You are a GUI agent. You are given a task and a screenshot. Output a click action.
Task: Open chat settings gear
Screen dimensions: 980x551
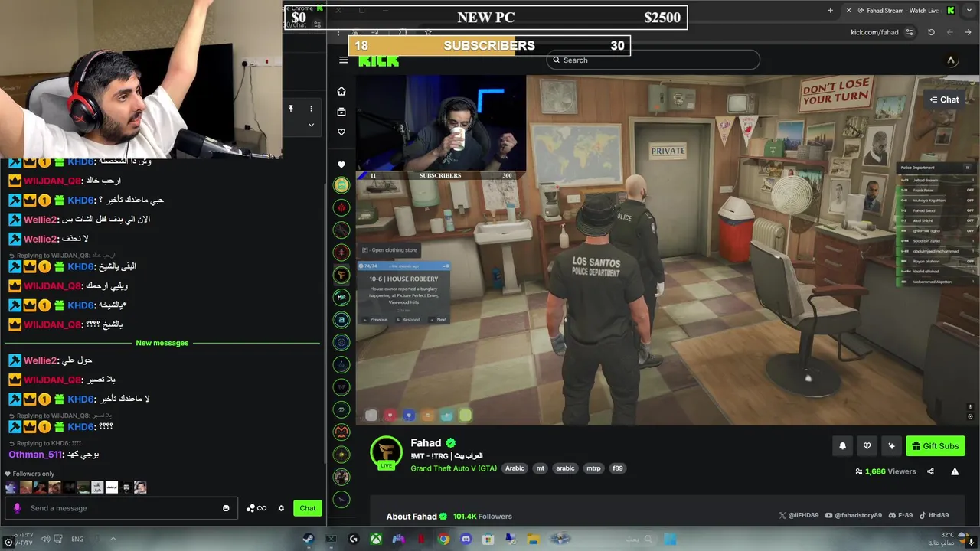click(x=281, y=508)
